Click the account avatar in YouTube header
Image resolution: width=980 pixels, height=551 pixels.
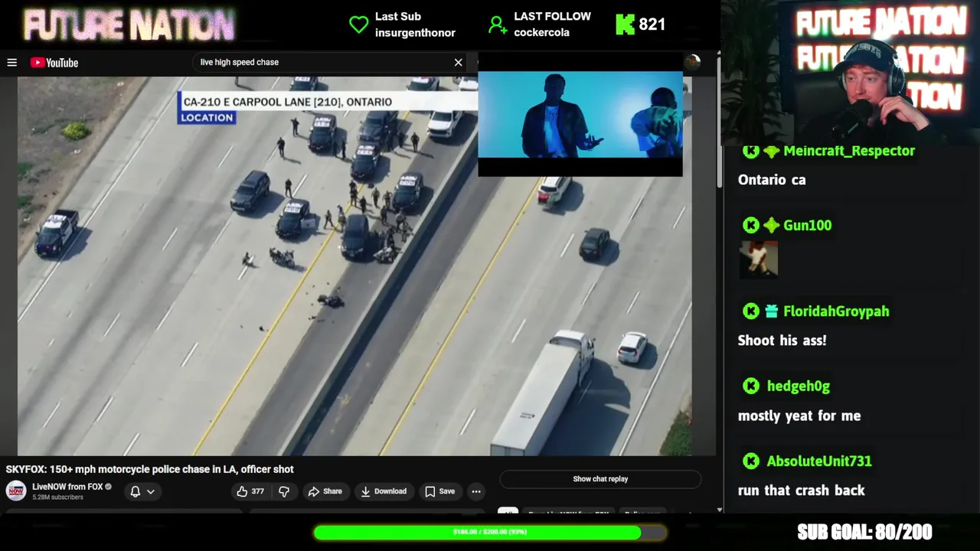point(692,63)
